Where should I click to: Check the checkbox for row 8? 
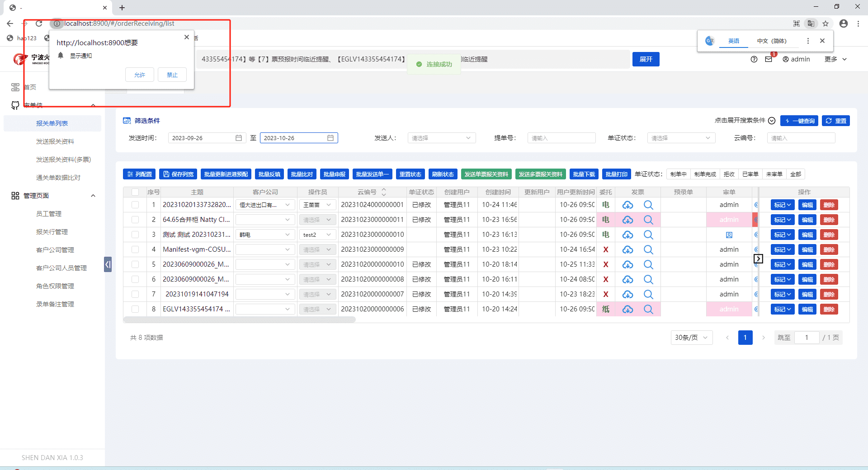(x=135, y=309)
